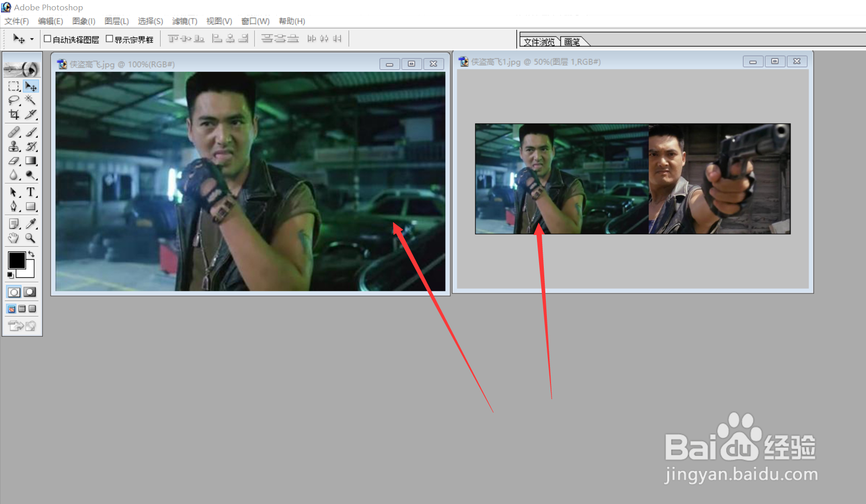Click the foreground black color swatch
Screen dimensions: 866x504
(17, 260)
